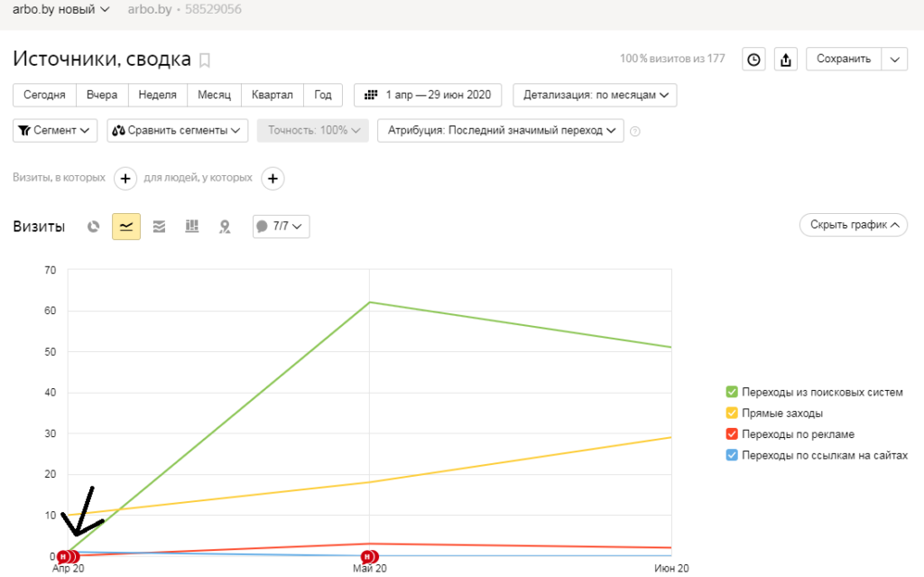This screenshot has height=577, width=924.
Task: Open the Сравнить сегменты dropdown
Action: 178,130
